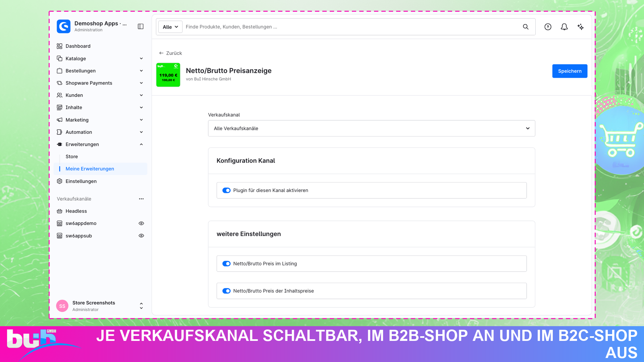Screen dimensions: 644x362
Task: Open the help question mark icon
Action: (548, 27)
